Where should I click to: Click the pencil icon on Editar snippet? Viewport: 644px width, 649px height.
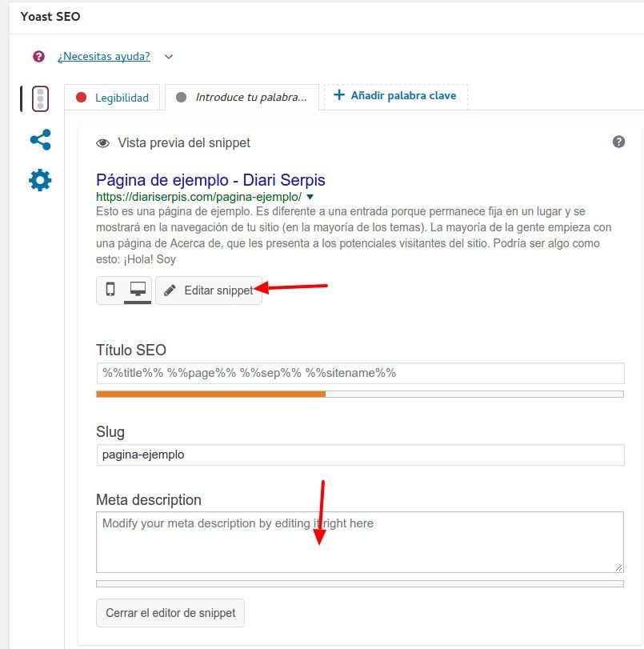tap(170, 290)
